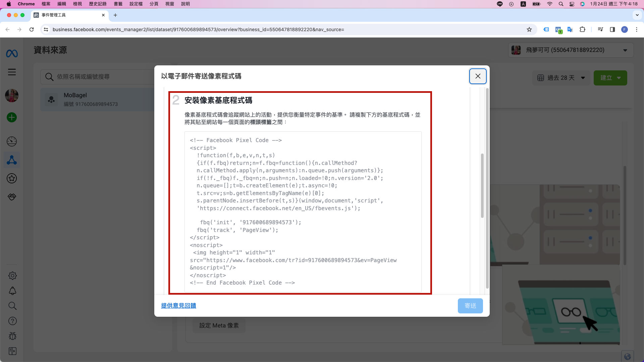
Task: Click inside the pixel base code box
Action: pos(303,212)
